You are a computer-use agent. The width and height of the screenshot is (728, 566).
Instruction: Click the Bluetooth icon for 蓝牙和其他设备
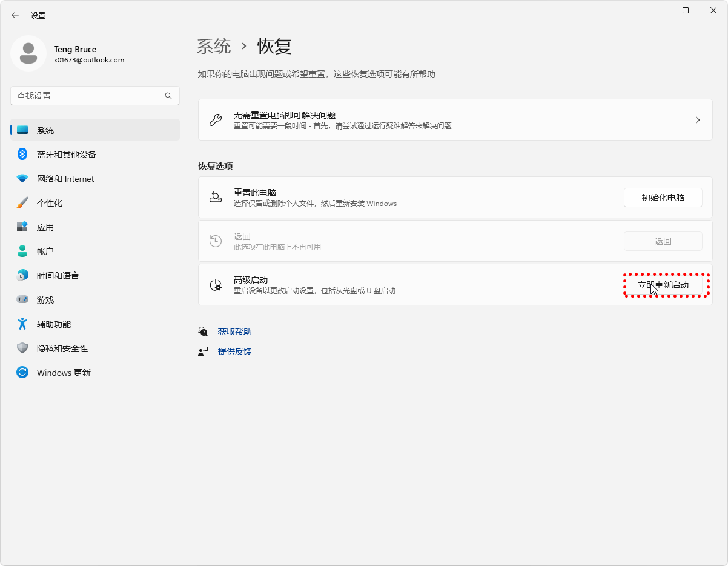coord(22,155)
